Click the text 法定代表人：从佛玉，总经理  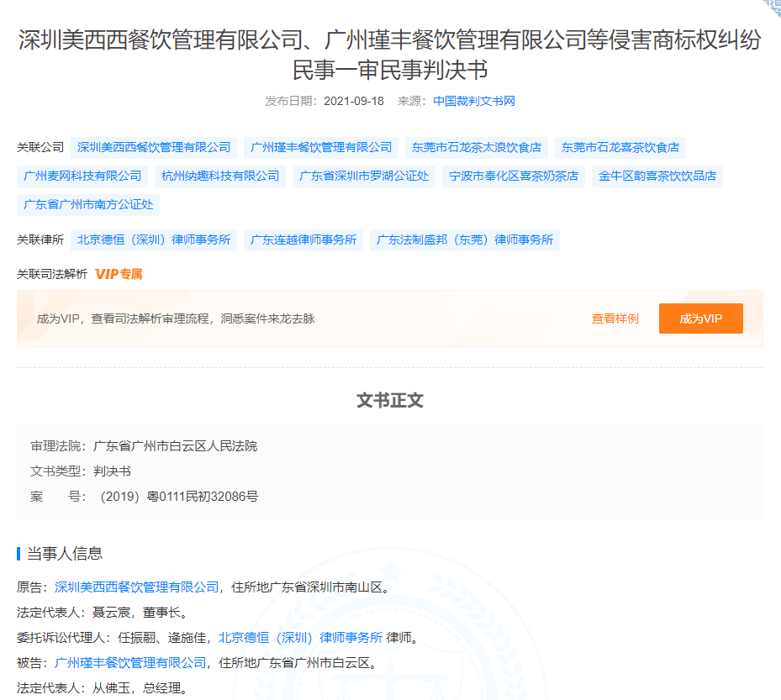(x=102, y=688)
